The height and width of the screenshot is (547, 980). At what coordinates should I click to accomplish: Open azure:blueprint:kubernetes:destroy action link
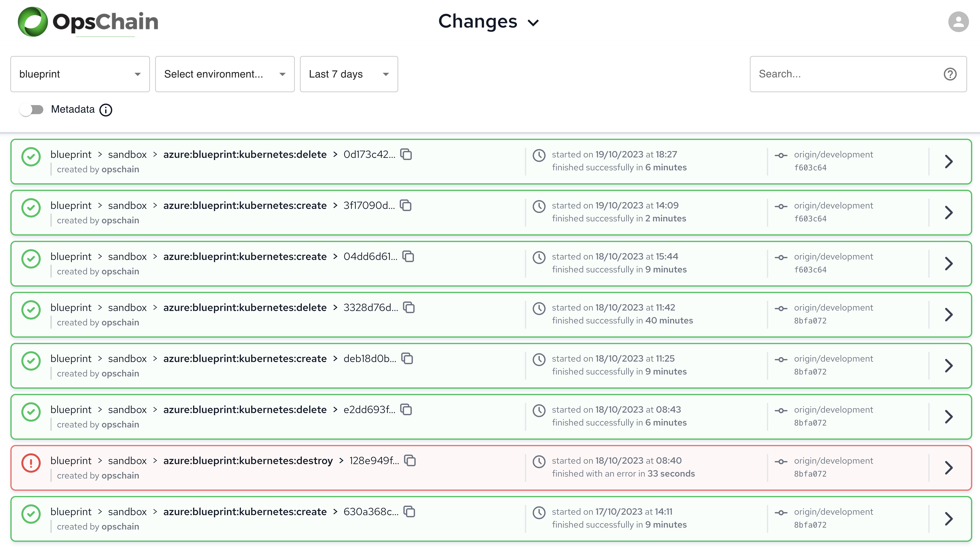point(248,461)
